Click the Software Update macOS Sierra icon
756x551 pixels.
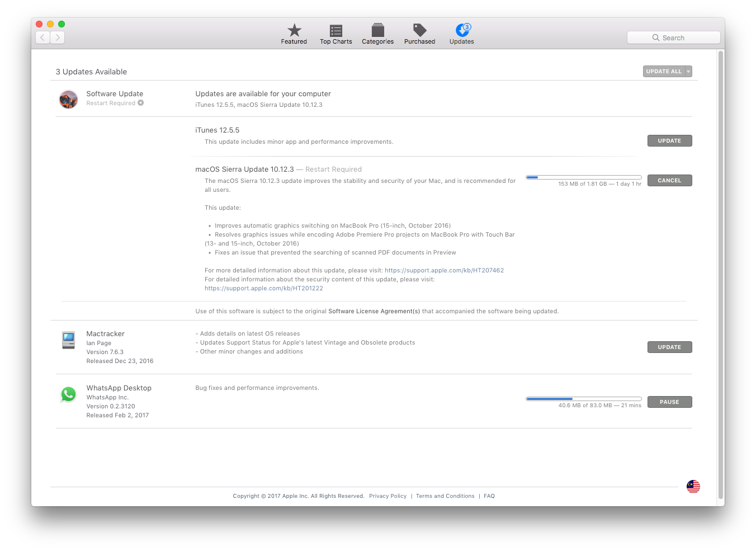tap(69, 100)
